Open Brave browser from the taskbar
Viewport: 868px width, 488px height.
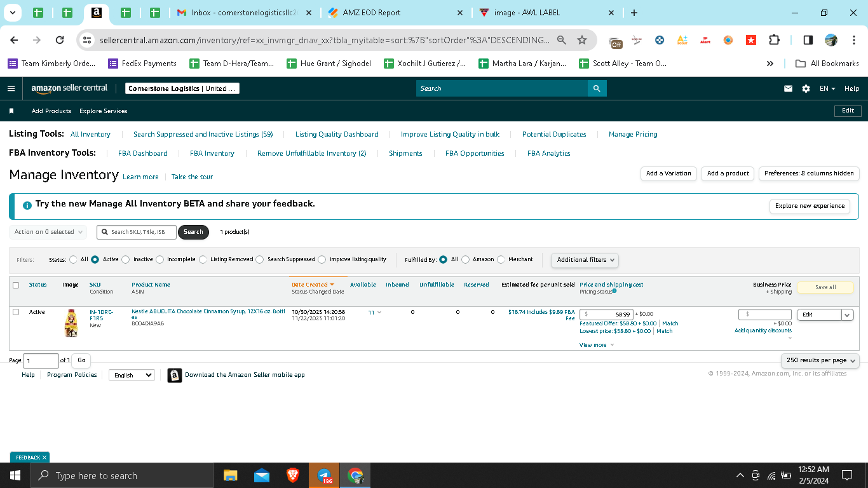[x=292, y=475]
